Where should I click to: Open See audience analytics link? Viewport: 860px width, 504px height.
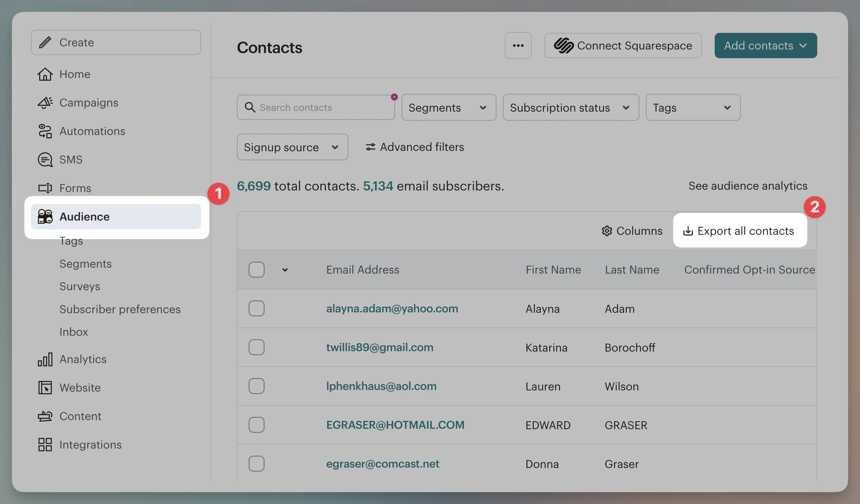748,186
